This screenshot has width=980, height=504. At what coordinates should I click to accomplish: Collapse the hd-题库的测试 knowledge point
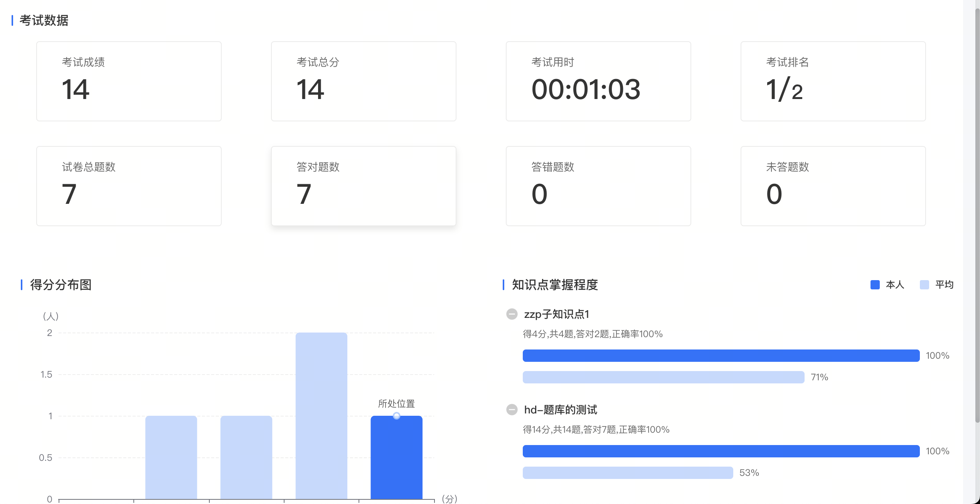pyautogui.click(x=512, y=409)
